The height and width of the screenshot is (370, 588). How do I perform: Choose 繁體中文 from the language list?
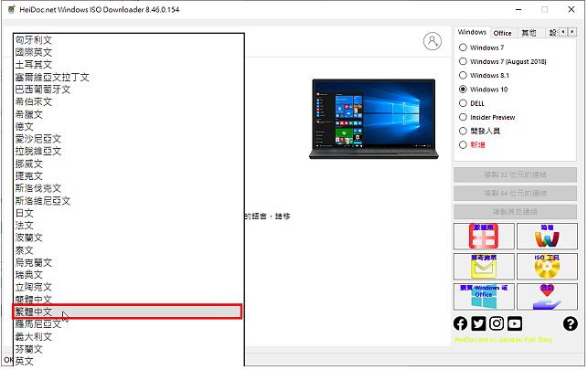pyautogui.click(x=127, y=312)
